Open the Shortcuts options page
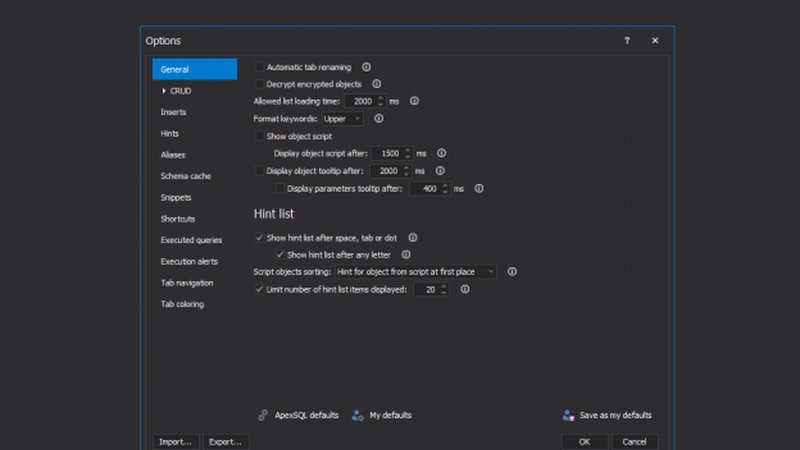The image size is (800, 450). coord(178,219)
